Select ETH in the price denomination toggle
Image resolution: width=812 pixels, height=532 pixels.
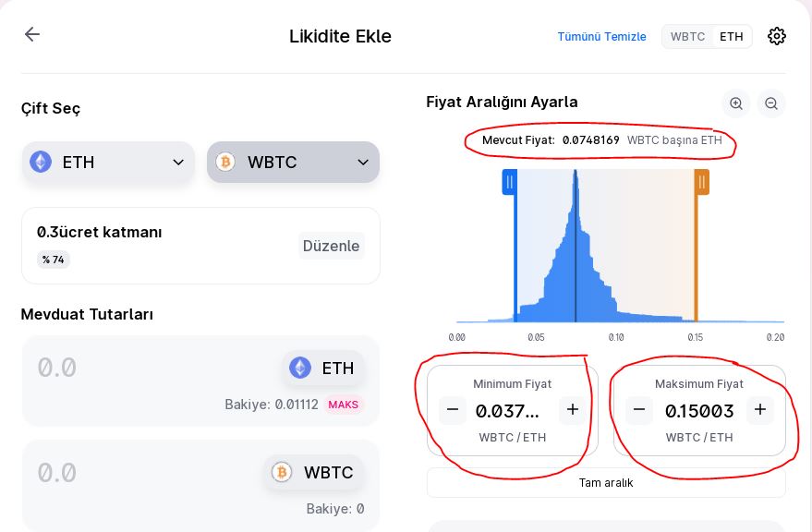[732, 37]
